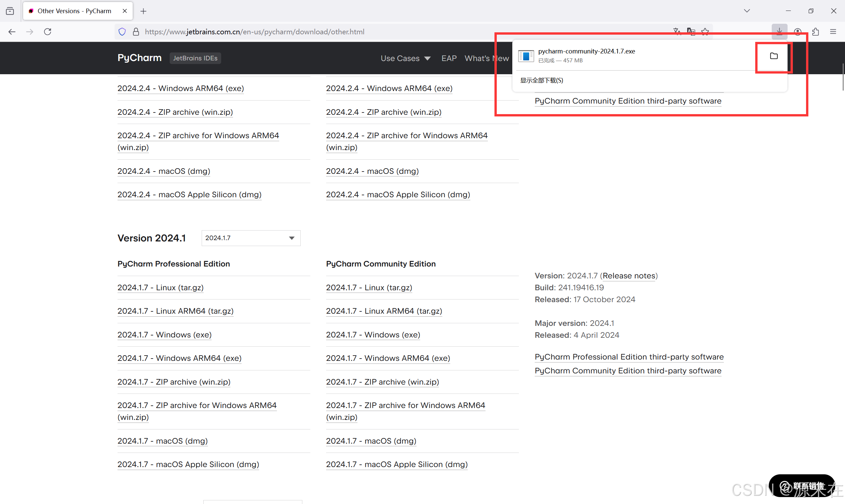Screen dimensions: 845x504
Task: Open lower PyCharm Community Edition third-party software link
Action: pos(628,371)
